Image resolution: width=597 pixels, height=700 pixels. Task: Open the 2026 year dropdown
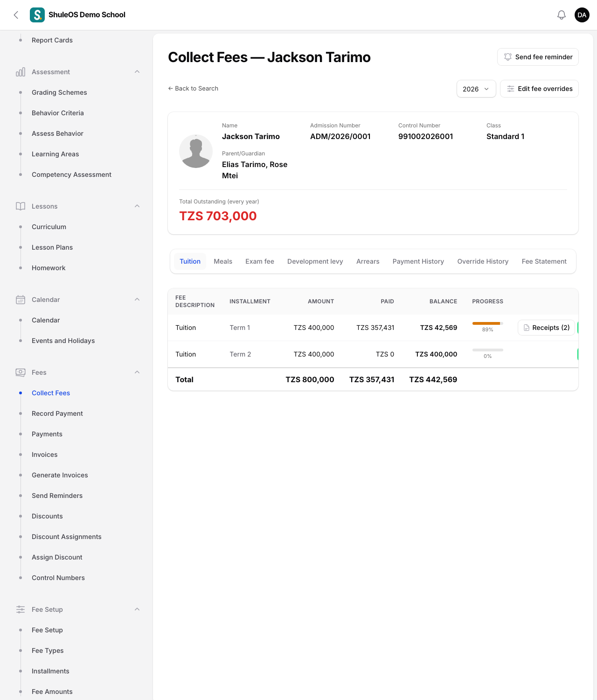click(476, 89)
